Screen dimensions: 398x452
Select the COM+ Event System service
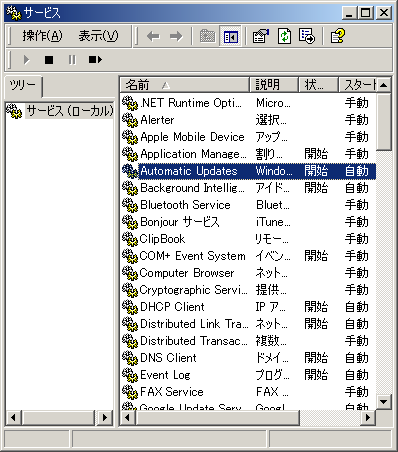point(248,256)
